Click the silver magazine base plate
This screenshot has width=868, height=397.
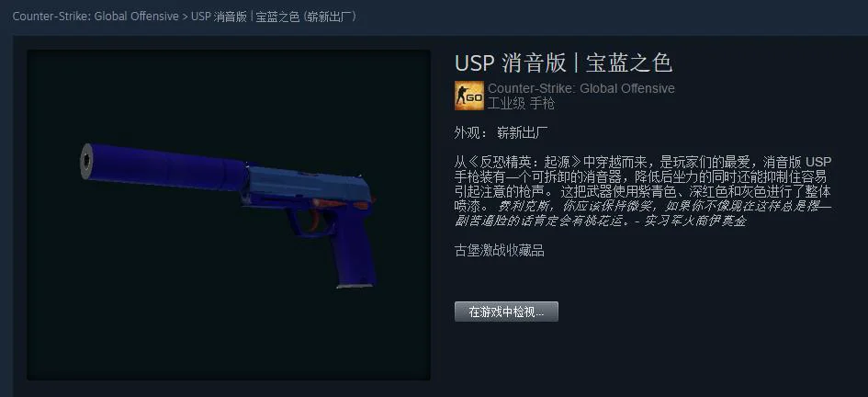tap(355, 285)
